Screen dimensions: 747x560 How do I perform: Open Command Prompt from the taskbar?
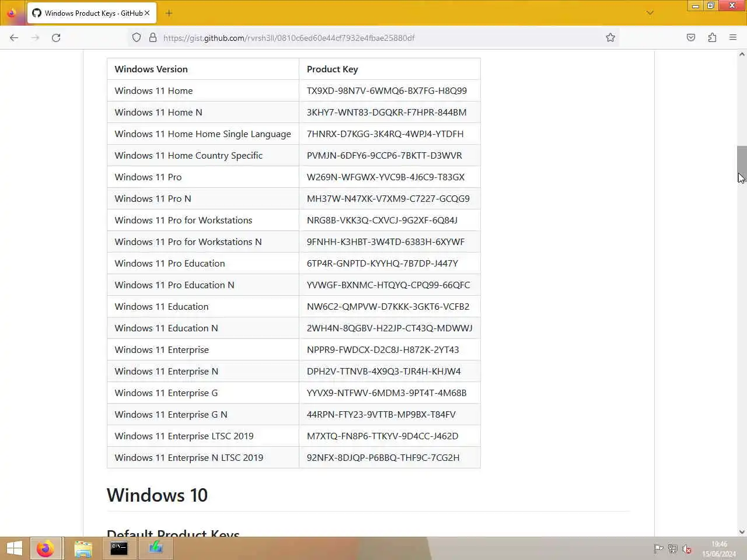(119, 548)
